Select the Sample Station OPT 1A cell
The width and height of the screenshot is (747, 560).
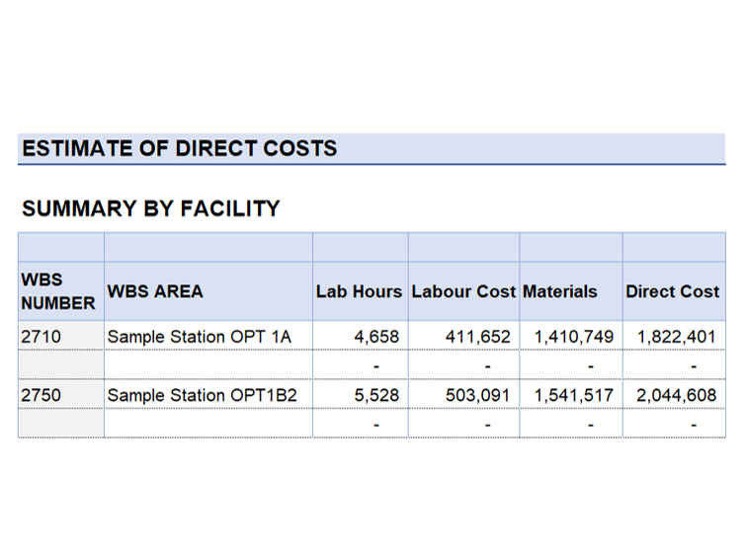tap(200, 337)
